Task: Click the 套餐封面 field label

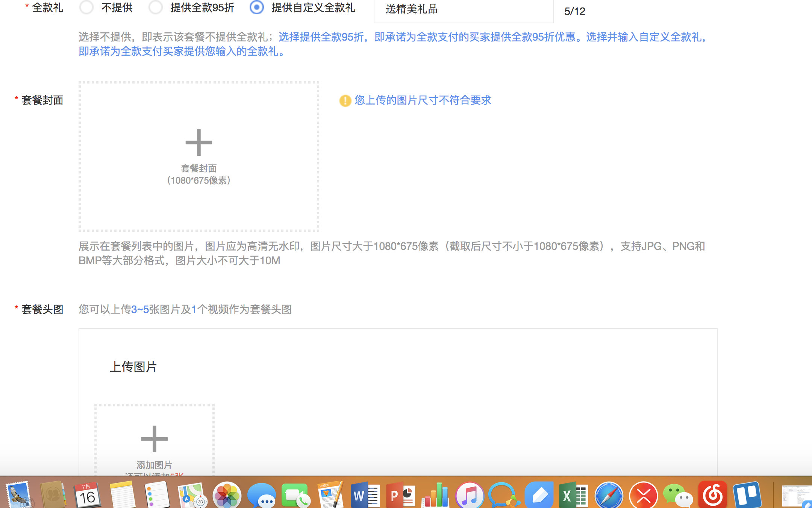Action: click(x=42, y=100)
